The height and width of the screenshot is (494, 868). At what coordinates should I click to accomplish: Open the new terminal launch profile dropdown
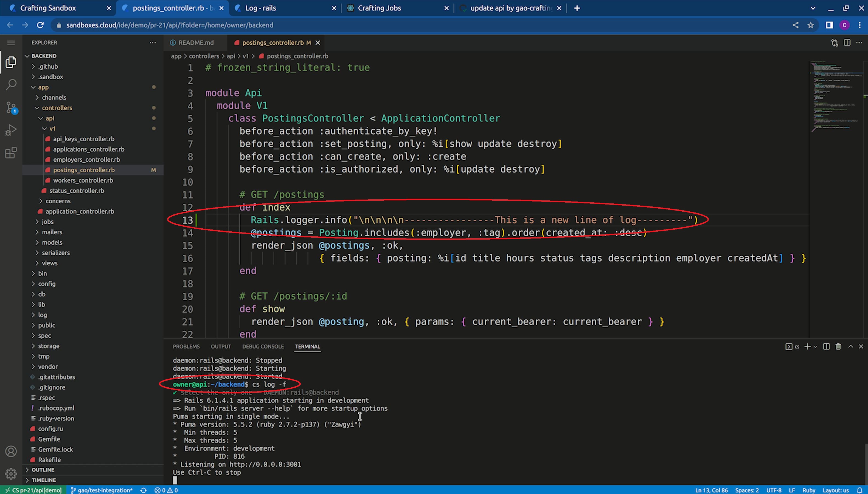coord(815,347)
